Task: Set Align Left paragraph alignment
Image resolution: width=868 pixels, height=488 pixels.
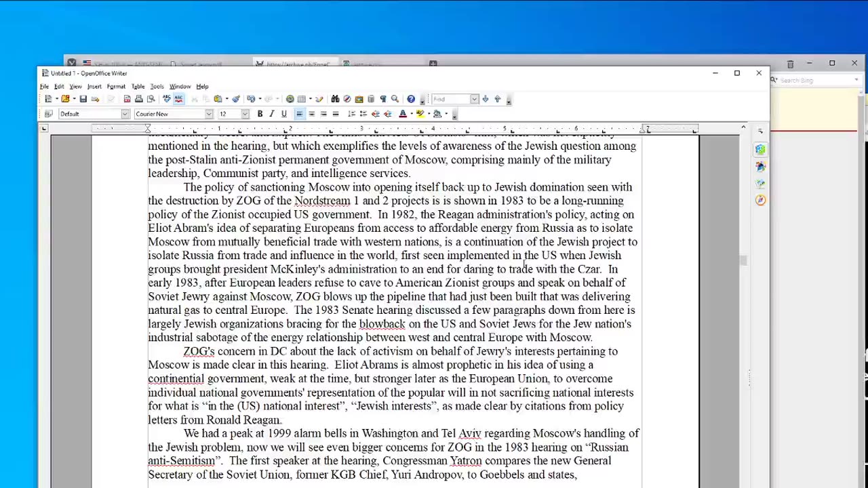Action: point(299,114)
